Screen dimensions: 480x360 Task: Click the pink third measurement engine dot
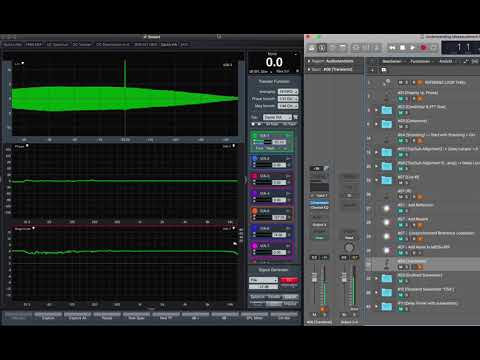click(x=255, y=176)
